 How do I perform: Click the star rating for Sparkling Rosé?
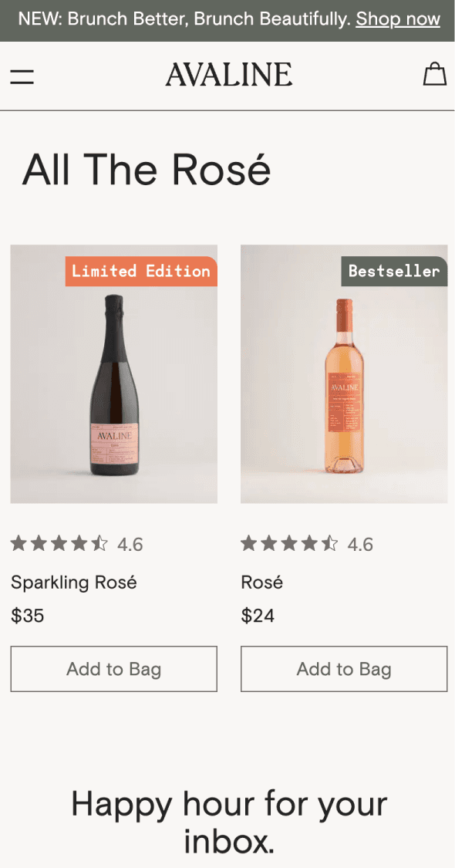58,544
